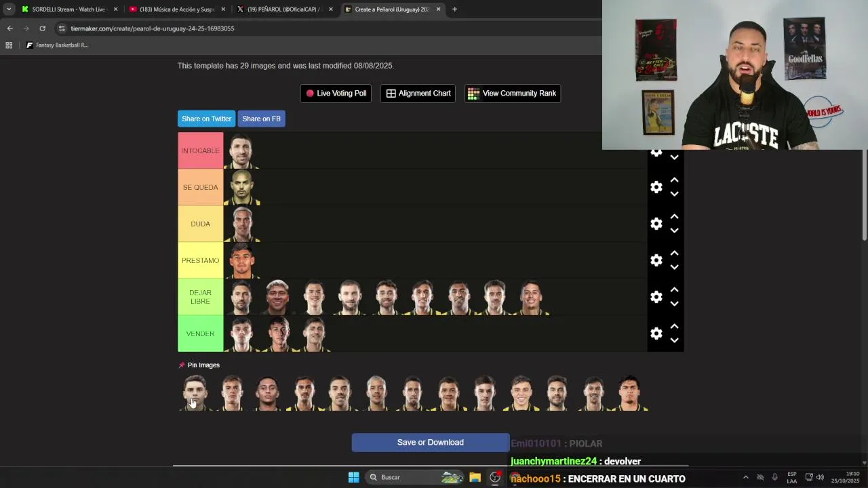Open the Alignment Chart
868x488 pixels.
(x=418, y=94)
